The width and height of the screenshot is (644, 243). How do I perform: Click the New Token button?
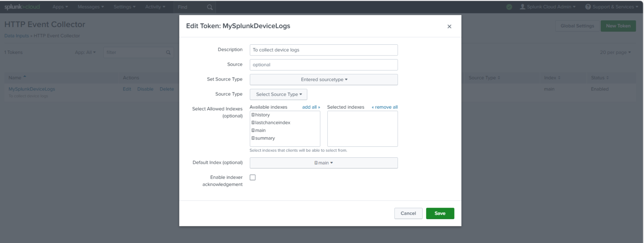[x=618, y=26]
